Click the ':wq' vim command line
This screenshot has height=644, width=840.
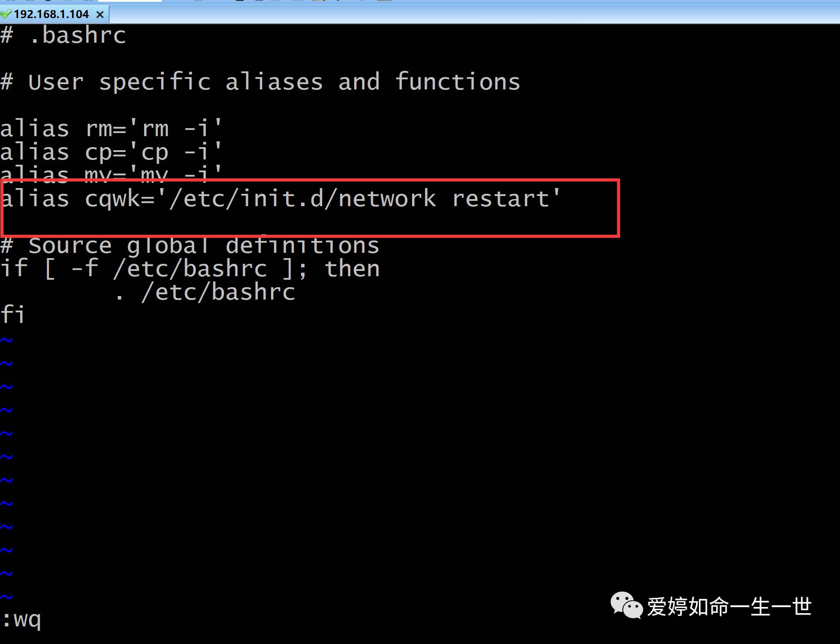click(21, 620)
